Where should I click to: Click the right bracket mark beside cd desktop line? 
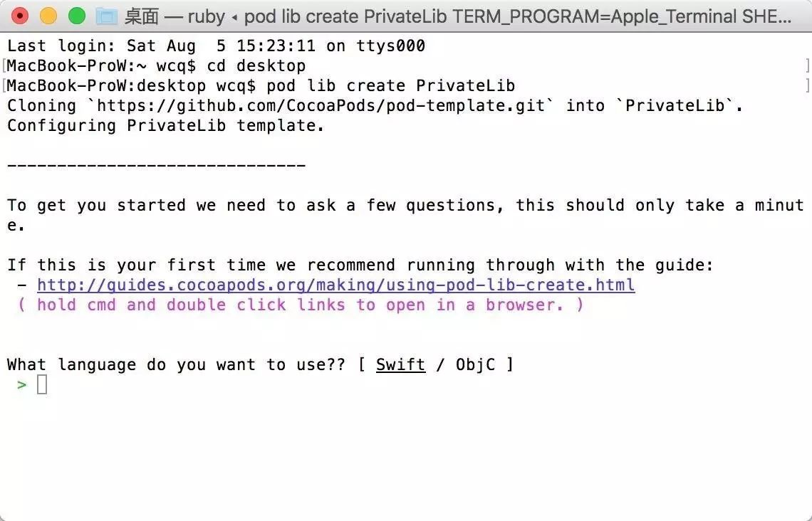pos(807,65)
